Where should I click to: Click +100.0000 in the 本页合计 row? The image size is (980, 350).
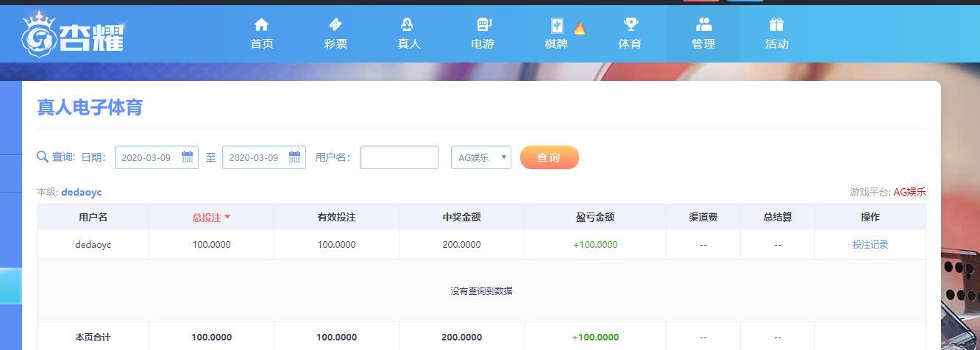pyautogui.click(x=595, y=337)
